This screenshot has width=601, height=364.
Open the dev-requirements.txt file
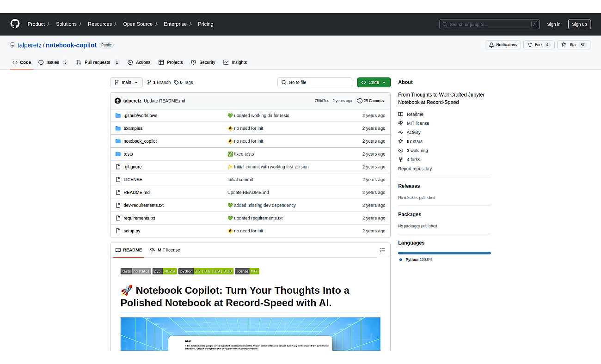pyautogui.click(x=144, y=205)
